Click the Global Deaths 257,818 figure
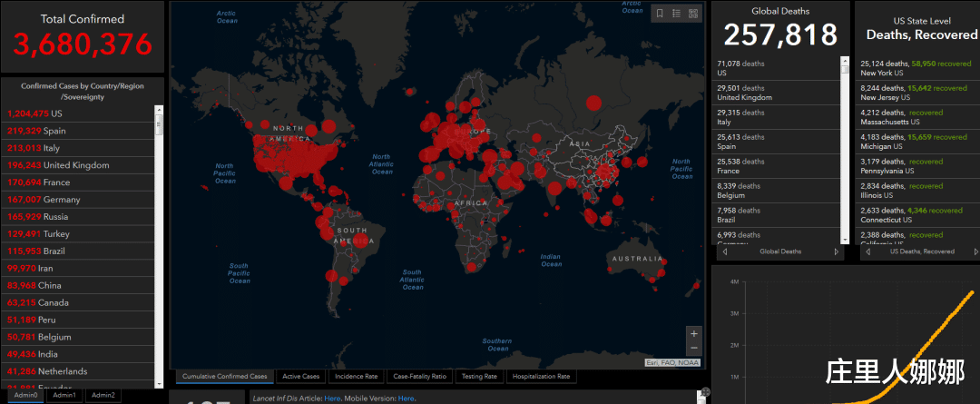This screenshot has width=980, height=404. point(780,34)
